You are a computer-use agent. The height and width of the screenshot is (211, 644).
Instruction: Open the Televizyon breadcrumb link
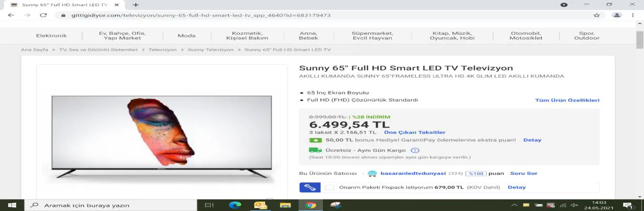[x=163, y=50]
